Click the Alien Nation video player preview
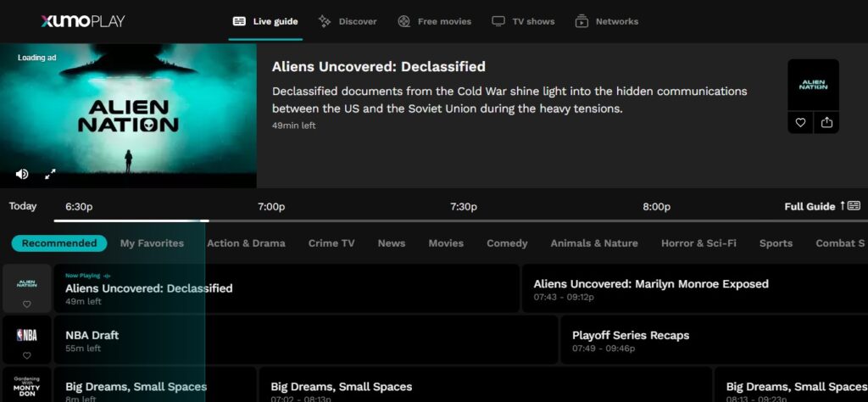868x402 pixels. (128, 115)
